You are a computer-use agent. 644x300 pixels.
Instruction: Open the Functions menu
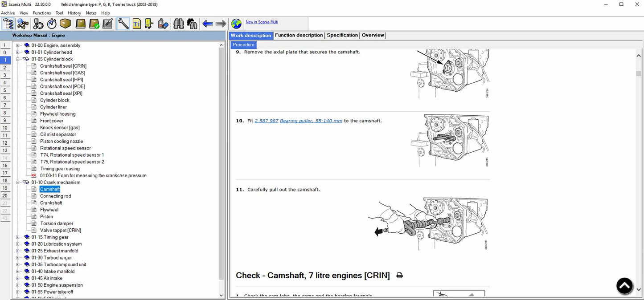pos(41,13)
